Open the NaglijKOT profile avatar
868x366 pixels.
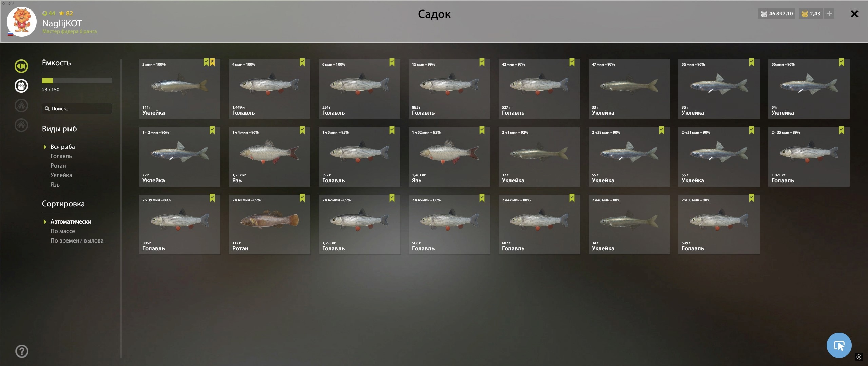tap(22, 21)
